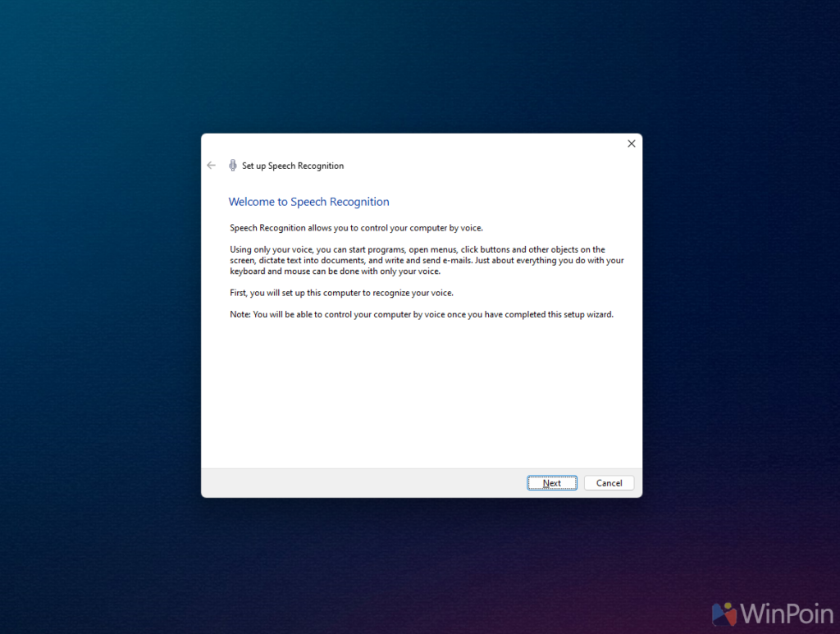Click the line starting "screen, dictate text into documents"
Screen dimensions: 840x634
coord(427,260)
